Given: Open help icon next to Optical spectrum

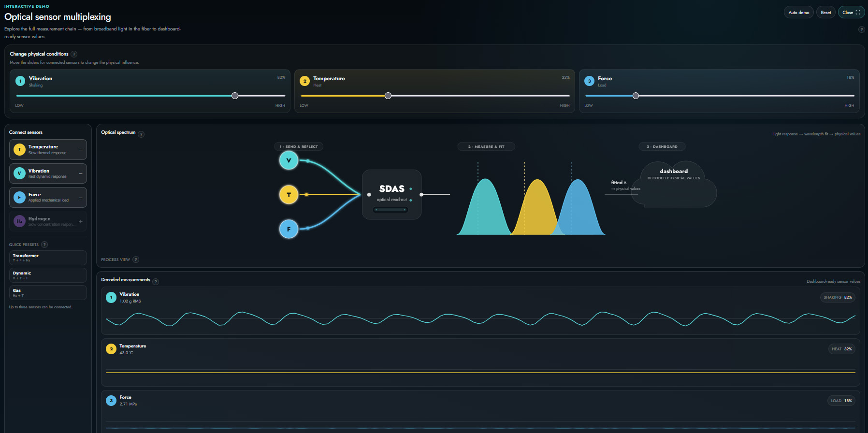Looking at the screenshot, I should [x=141, y=134].
